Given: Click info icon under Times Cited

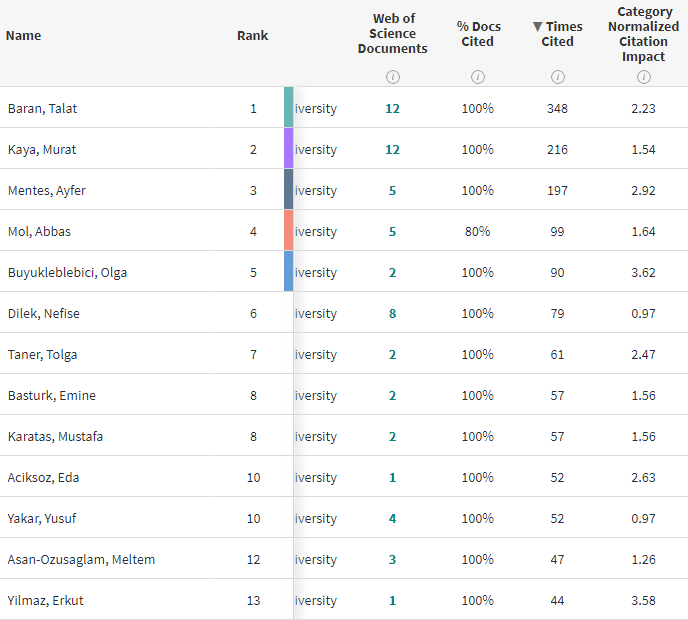Looking at the screenshot, I should (x=557, y=77).
